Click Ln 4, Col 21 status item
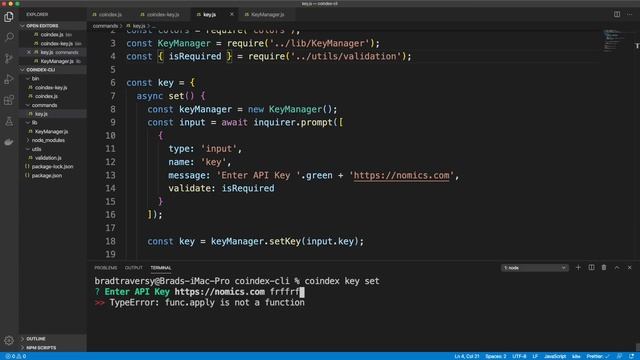 click(467, 356)
